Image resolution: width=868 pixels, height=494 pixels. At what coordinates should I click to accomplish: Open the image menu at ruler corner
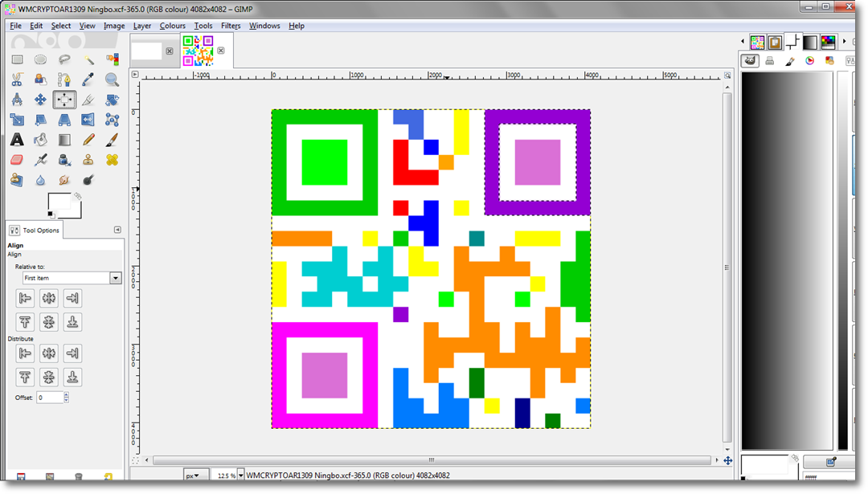point(134,74)
